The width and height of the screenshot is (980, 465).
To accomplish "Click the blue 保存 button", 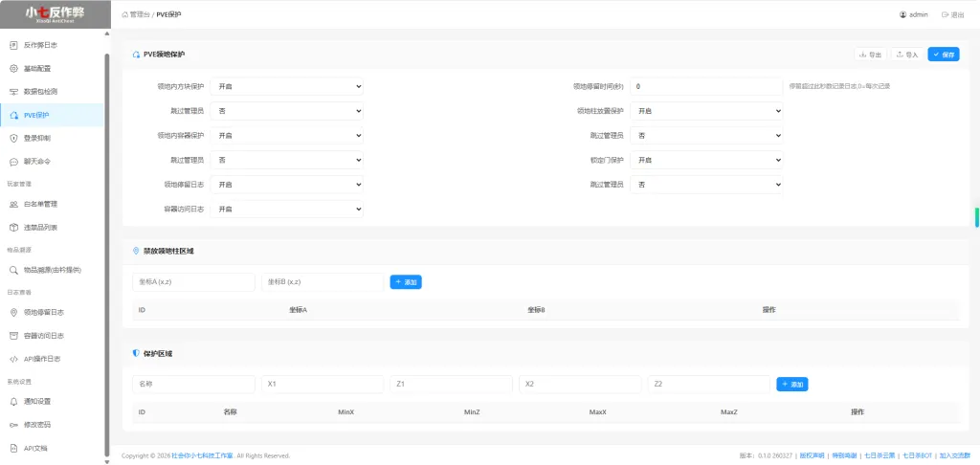I will [944, 55].
